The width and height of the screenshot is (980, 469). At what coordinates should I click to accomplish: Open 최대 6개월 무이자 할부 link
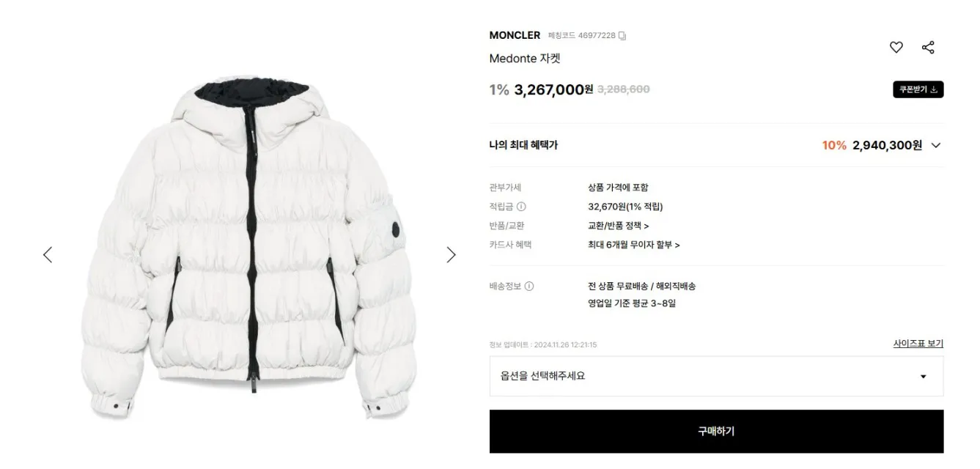[x=633, y=245]
